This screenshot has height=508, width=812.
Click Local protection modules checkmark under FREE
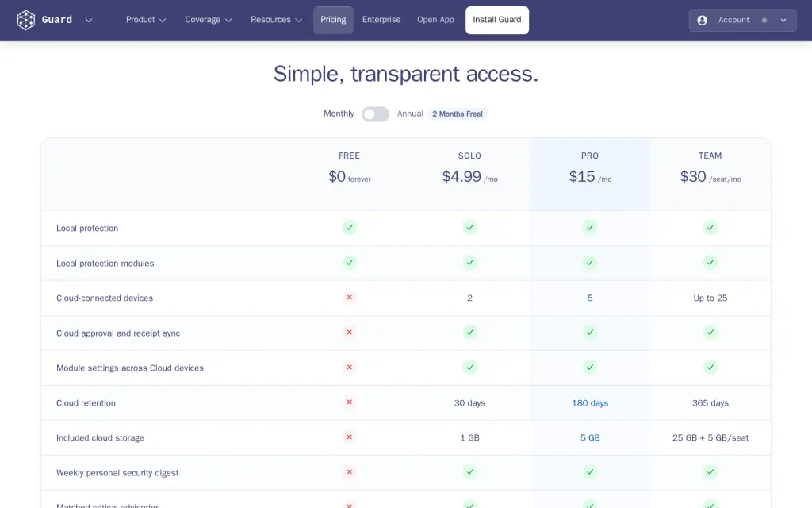(x=350, y=263)
